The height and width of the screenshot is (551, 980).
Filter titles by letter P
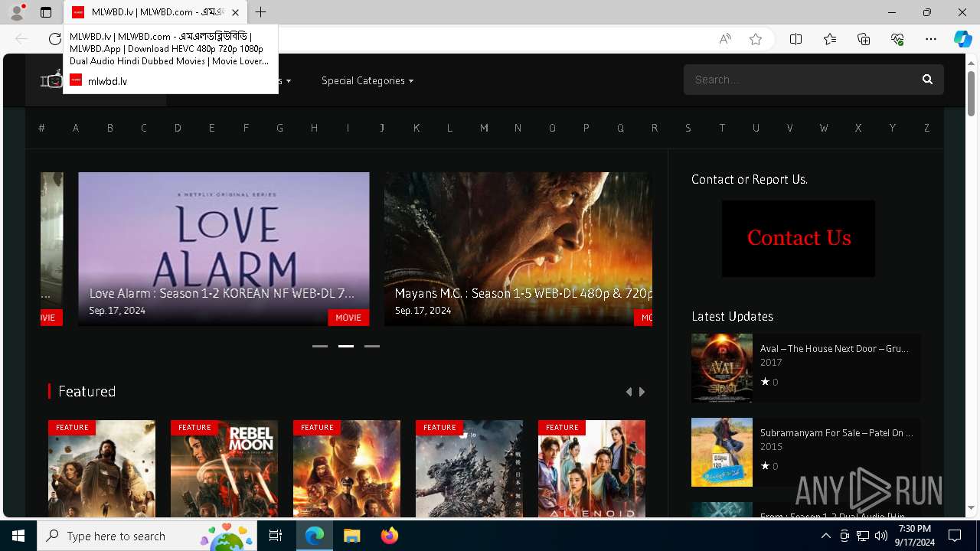(586, 128)
